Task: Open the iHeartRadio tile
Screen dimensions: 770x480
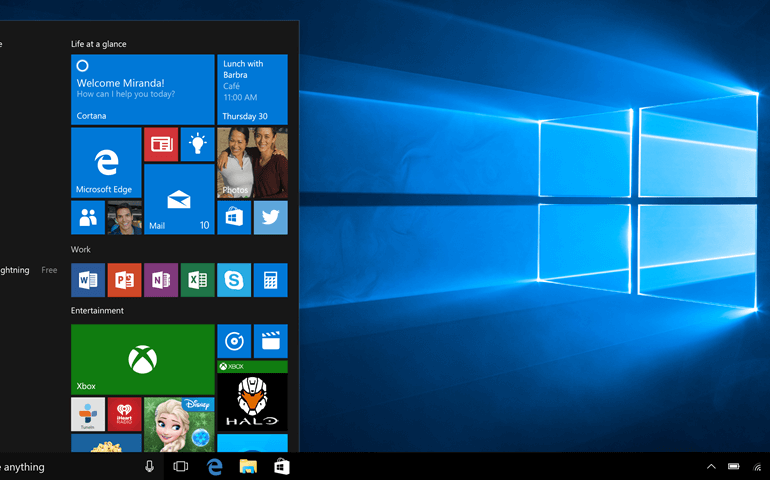Action: (125, 414)
